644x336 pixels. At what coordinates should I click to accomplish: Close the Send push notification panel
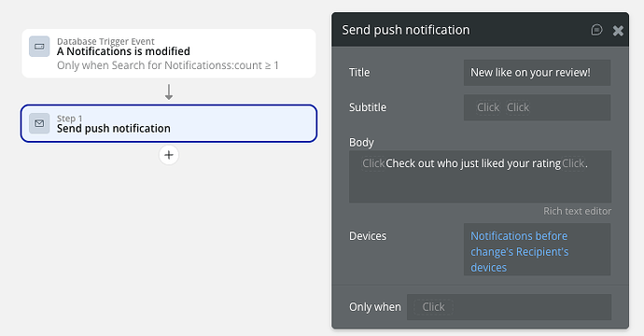pyautogui.click(x=618, y=31)
